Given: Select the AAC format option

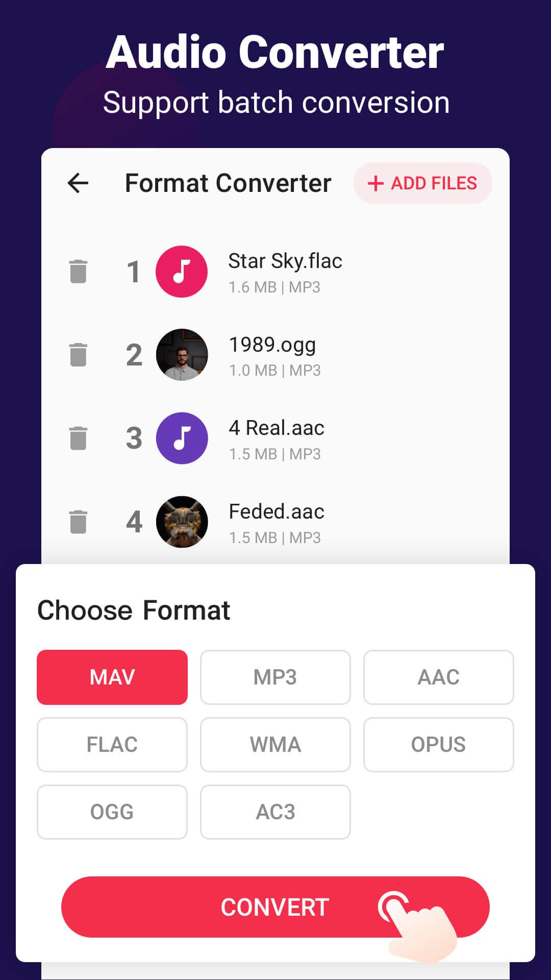Looking at the screenshot, I should coord(439,677).
